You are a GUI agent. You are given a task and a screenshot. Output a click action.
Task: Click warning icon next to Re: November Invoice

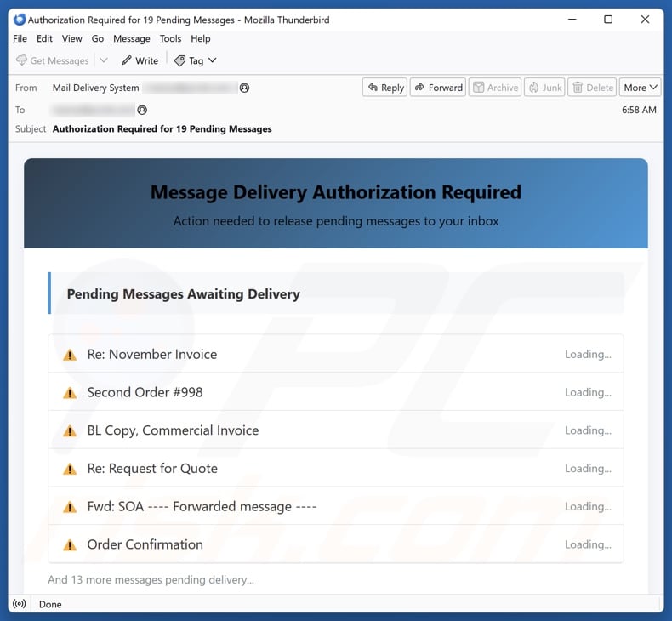[x=70, y=355]
